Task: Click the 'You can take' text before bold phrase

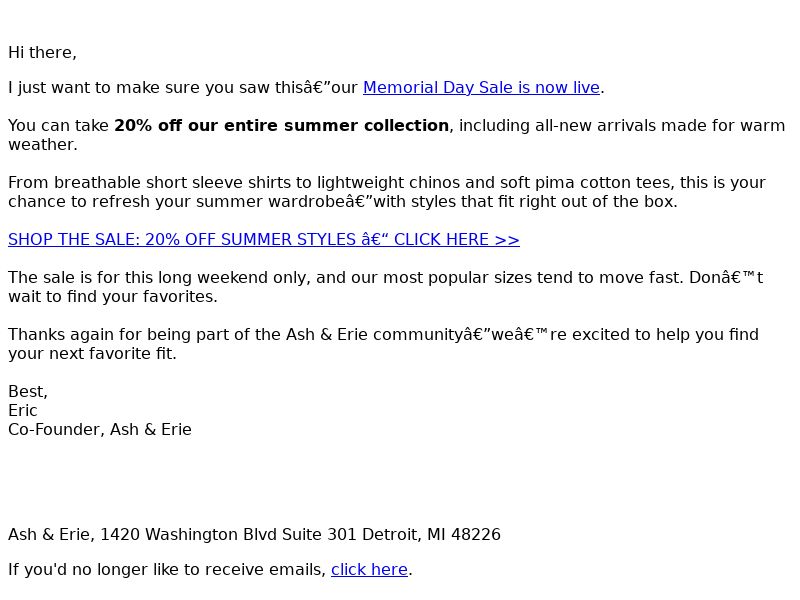Action: [58, 126]
